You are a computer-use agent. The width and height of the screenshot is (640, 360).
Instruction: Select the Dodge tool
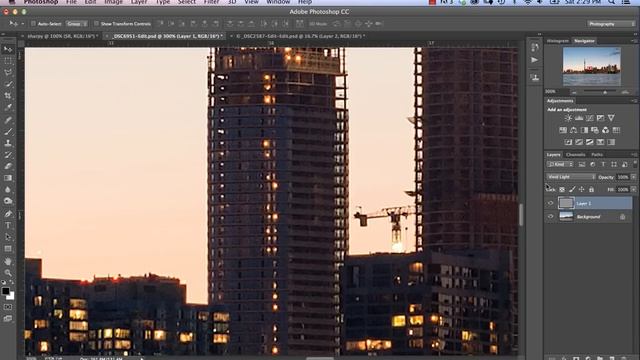[8, 201]
